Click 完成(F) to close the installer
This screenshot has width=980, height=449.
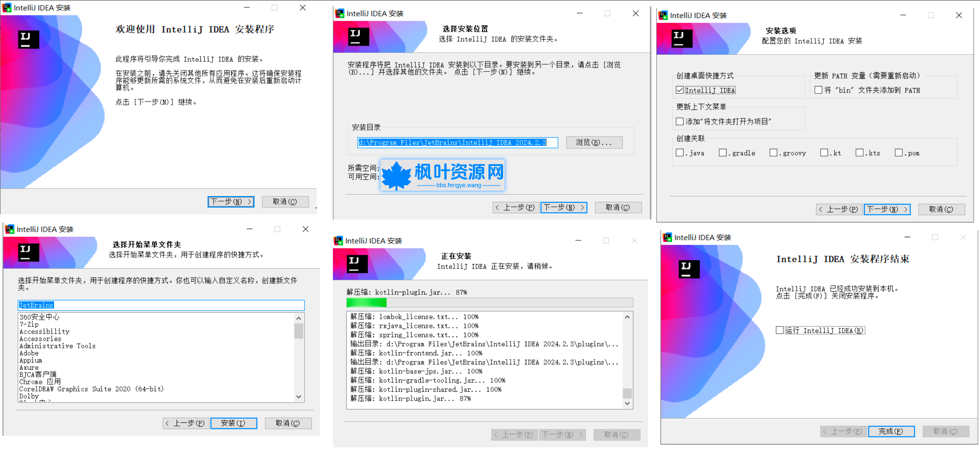pos(891,431)
